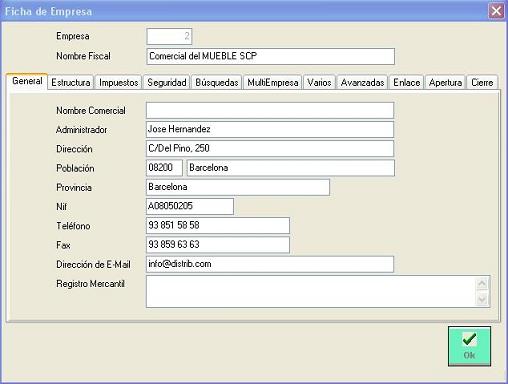
Task: Focus the Población city field Barcelona
Action: coord(291,168)
